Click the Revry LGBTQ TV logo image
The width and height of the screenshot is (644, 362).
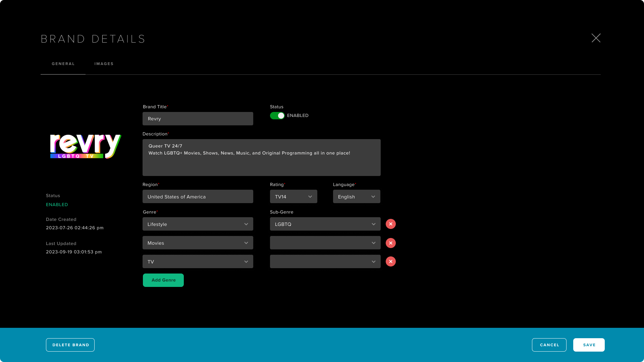[x=86, y=146]
